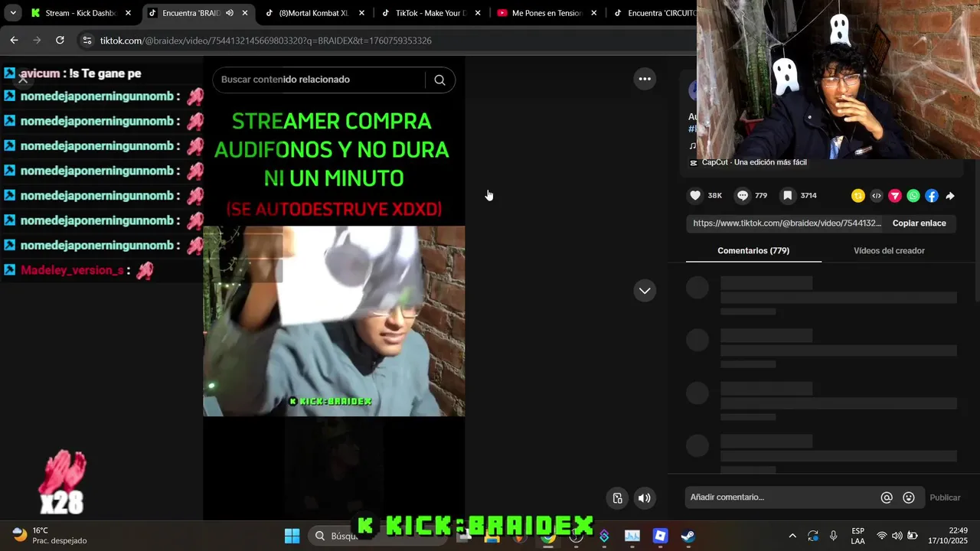Close the Mortal Kombat XL tab
The image size is (980, 551).
361,13
